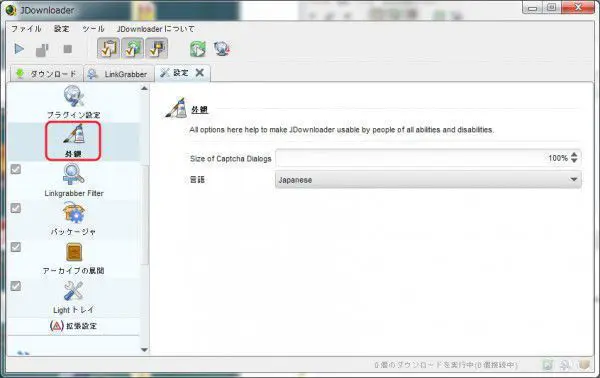Screen dimensions: 600x378
Task: Click the sidebar scrollbar thumb
Action: point(145,214)
